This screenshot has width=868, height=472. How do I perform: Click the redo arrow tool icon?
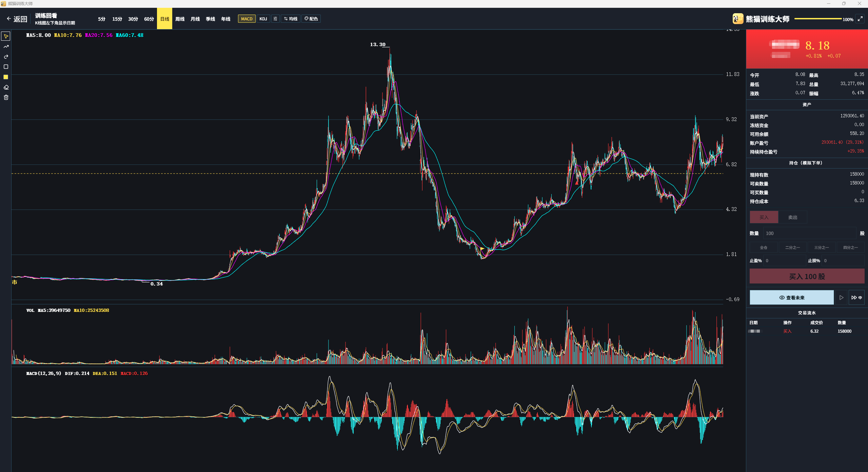tap(6, 57)
